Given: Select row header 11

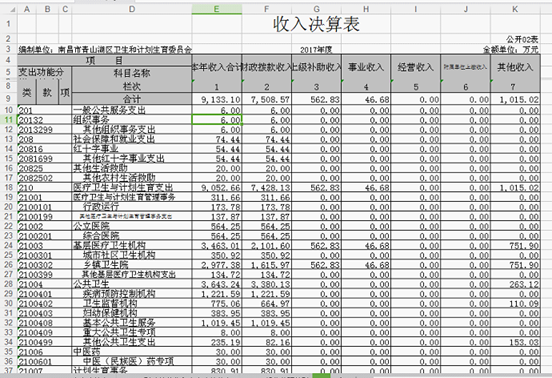Looking at the screenshot, I should 8,120.
